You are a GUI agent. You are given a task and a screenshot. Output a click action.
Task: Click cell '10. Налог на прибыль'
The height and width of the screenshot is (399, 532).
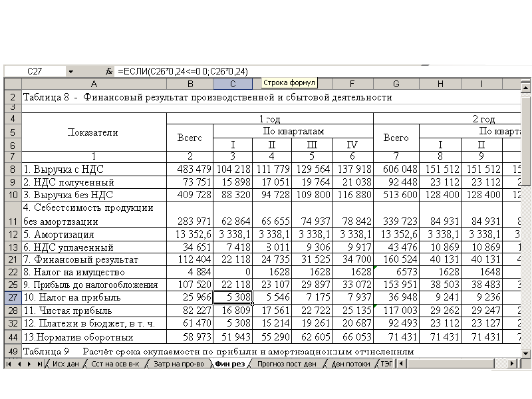coord(94,297)
